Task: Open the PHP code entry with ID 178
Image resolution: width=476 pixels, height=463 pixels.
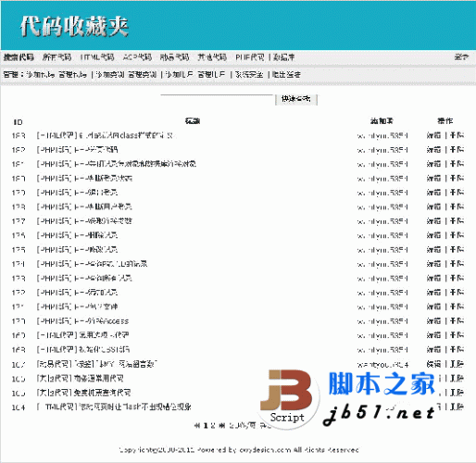Action: click(x=84, y=206)
